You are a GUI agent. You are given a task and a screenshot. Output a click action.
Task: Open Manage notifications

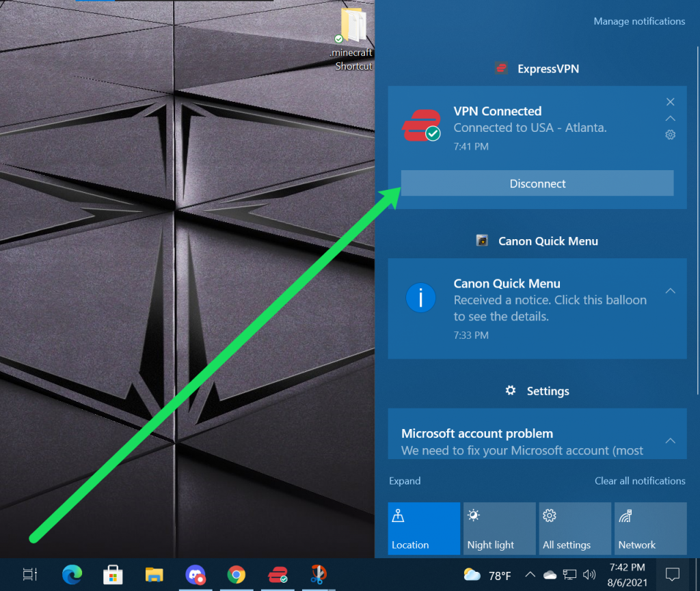pyautogui.click(x=639, y=21)
